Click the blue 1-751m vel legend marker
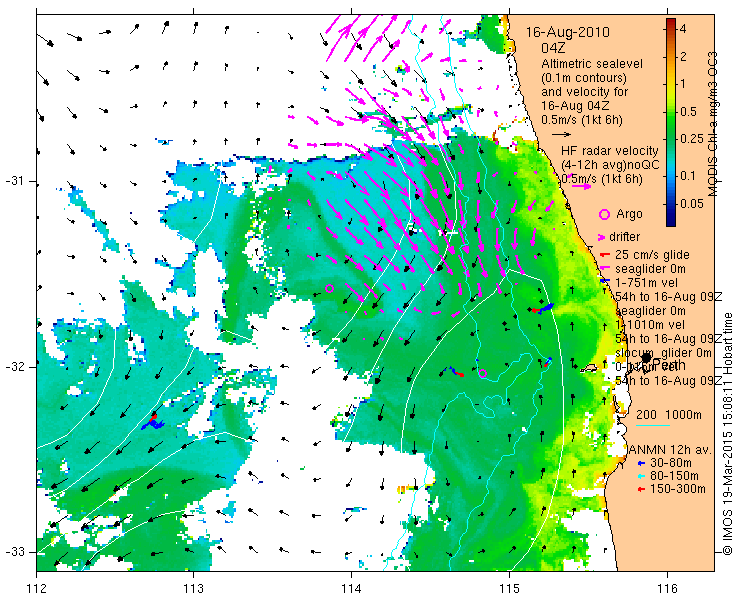Viewport: 740px width, 600px height. pyautogui.click(x=604, y=282)
